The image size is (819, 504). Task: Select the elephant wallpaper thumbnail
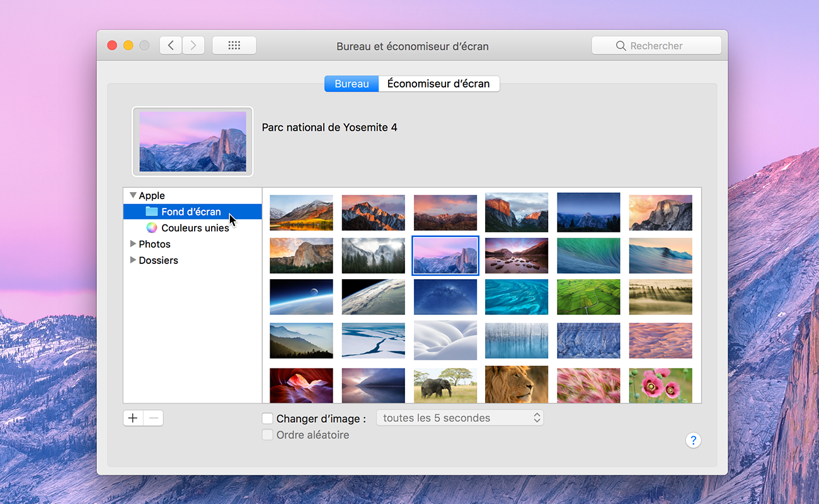(x=445, y=385)
